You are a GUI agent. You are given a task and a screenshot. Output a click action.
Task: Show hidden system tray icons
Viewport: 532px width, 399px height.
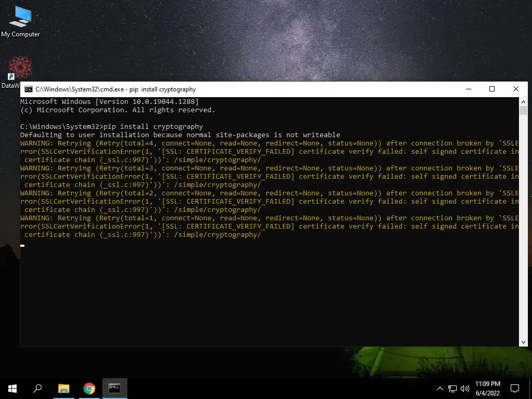[440, 389]
